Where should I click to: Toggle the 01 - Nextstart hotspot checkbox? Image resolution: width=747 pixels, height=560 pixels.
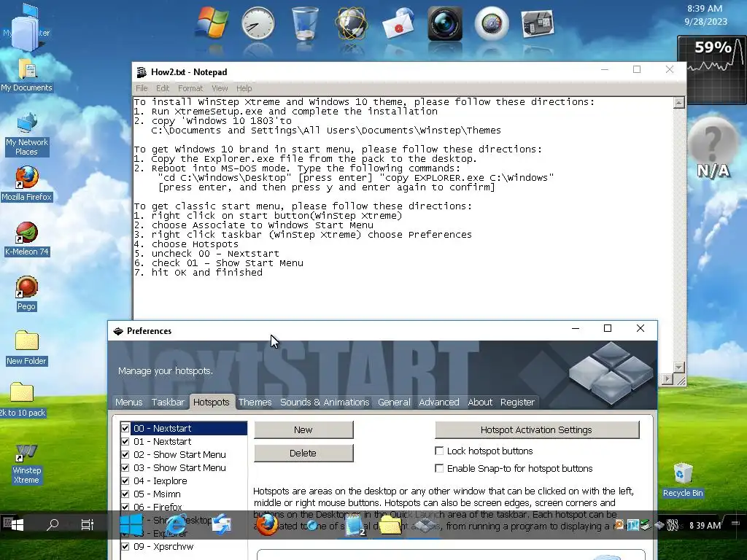(125, 441)
